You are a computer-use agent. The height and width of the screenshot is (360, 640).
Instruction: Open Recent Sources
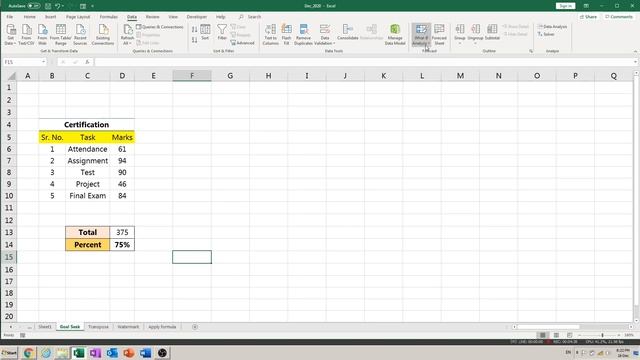tap(80, 34)
